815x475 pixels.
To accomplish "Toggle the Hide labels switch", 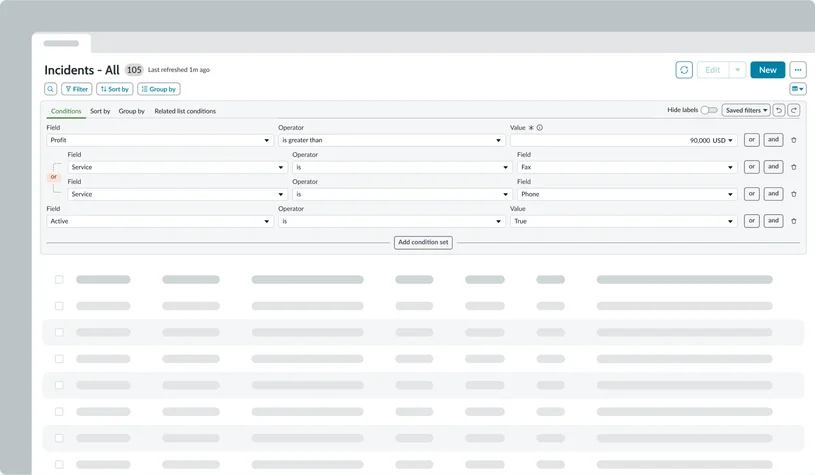I will click(709, 110).
